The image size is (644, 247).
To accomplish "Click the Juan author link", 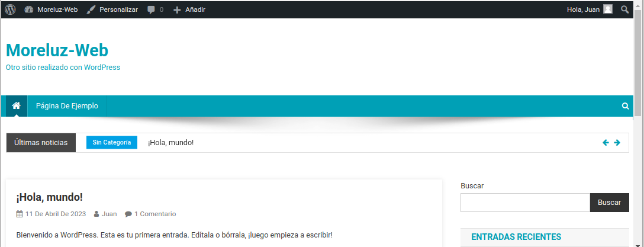I will (109, 214).
